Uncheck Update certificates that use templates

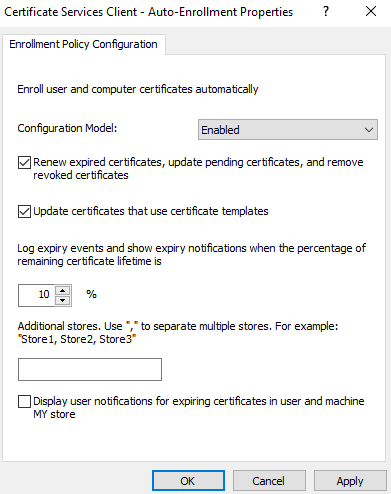(24, 212)
